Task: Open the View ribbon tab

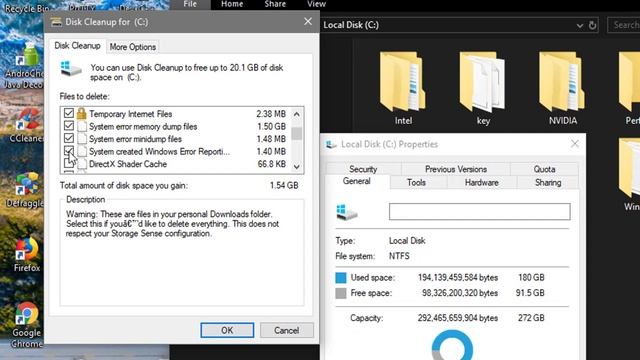Action: point(316,4)
